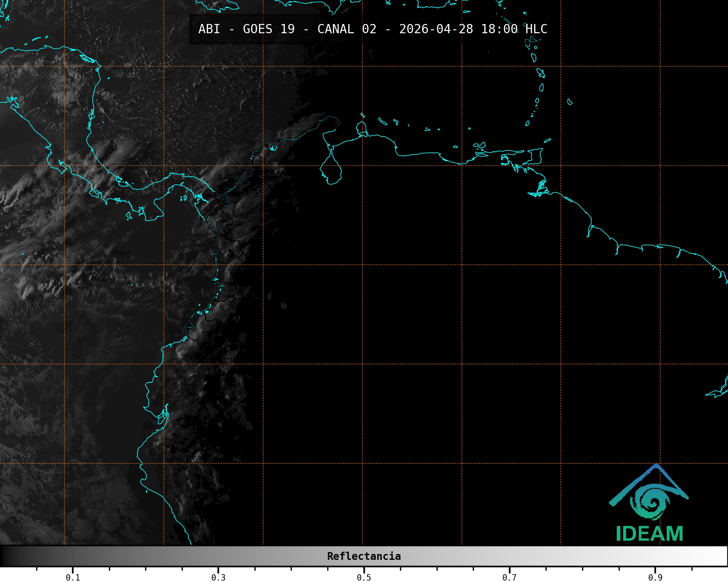The width and height of the screenshot is (728, 582).
Task: Click the 'CANAL 02' text in title
Action: (x=346, y=29)
